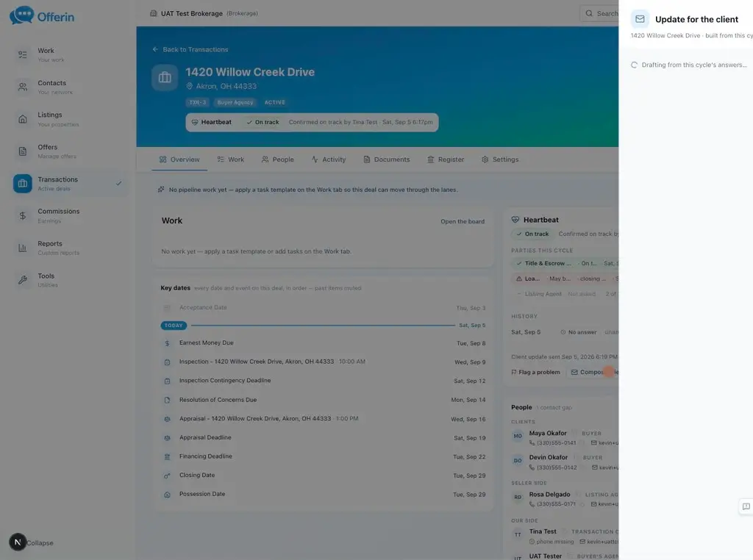Select the Title & Escrow party row
The width and height of the screenshot is (753, 560).
[x=565, y=263]
